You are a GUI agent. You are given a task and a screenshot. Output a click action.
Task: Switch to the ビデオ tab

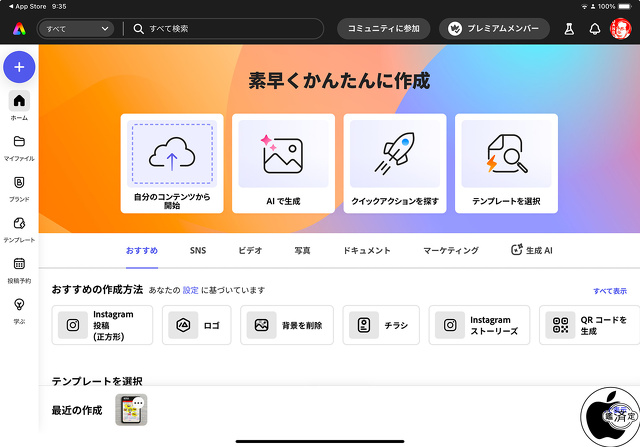pos(250,251)
